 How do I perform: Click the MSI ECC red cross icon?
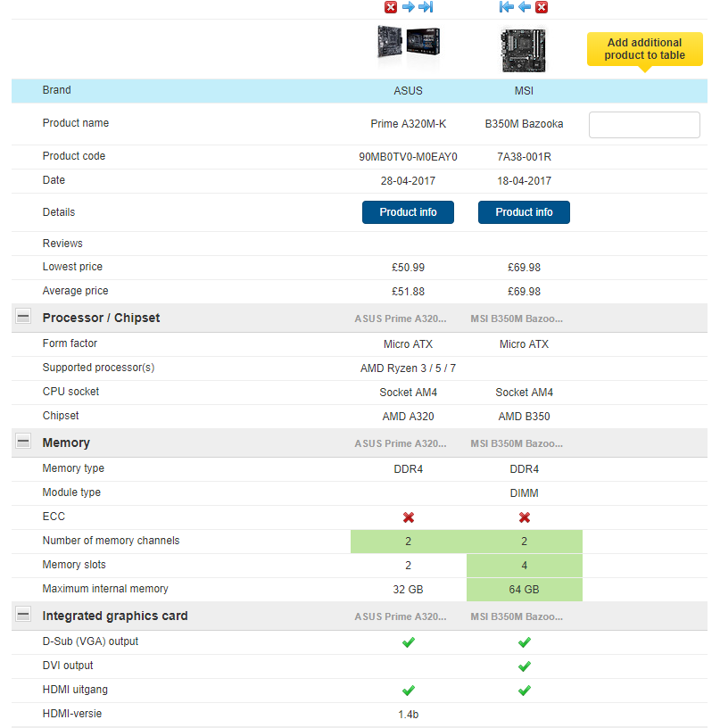click(525, 517)
